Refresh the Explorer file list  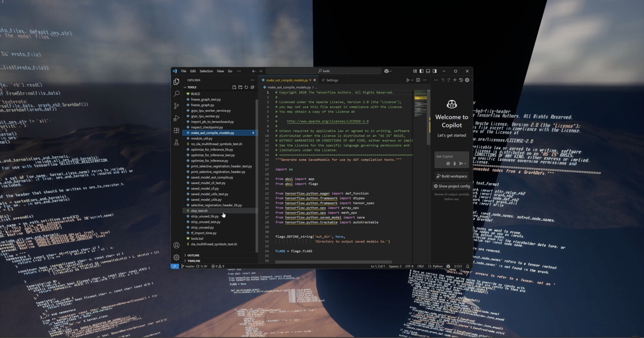246,87
